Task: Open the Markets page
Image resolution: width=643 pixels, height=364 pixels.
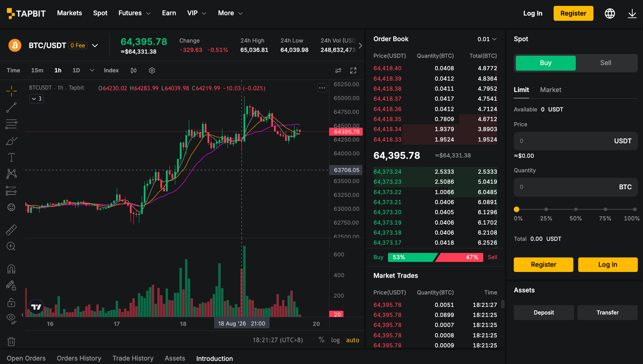Action: [70, 13]
